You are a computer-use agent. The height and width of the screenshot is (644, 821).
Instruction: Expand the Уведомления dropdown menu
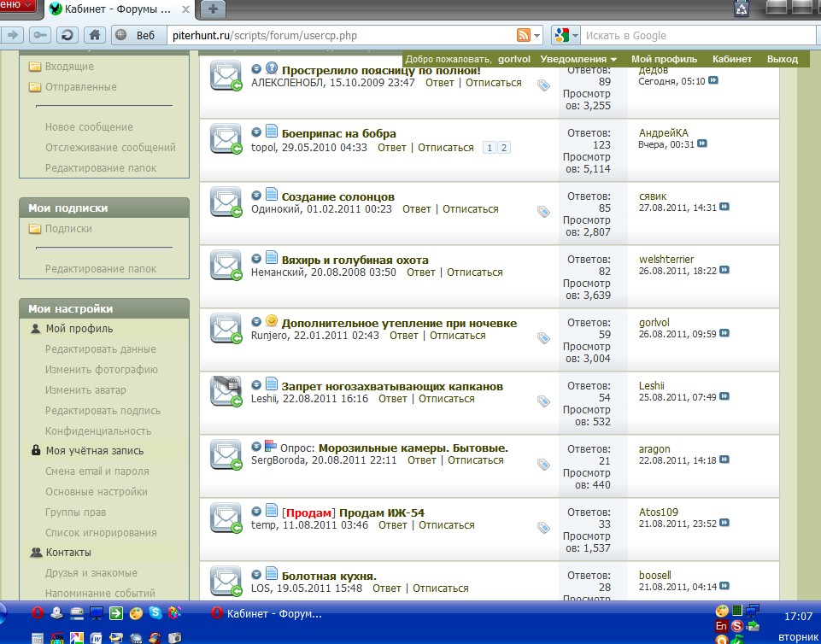pos(578,60)
